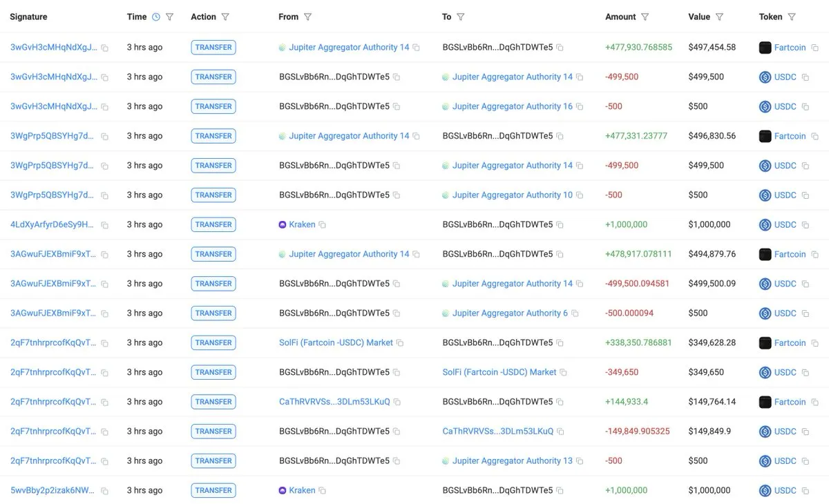Open CaThRVRVSs link in -149,849.905325 row
Image resolution: width=829 pixels, height=504 pixels.
498,431
